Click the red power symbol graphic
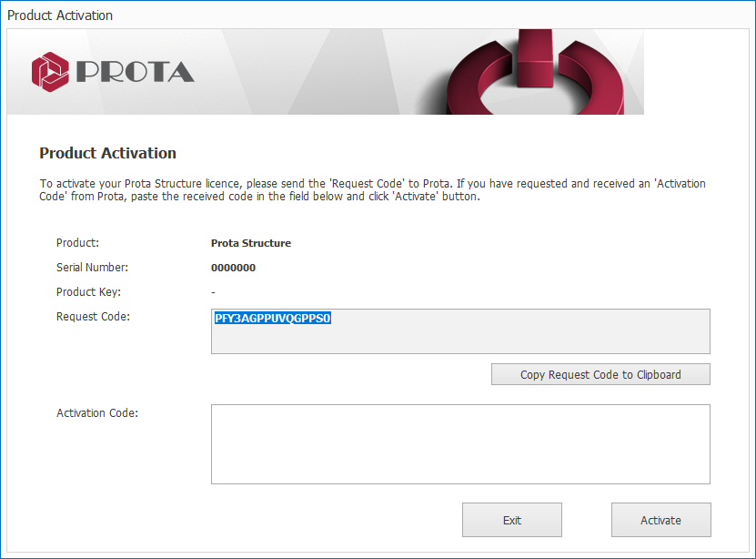Viewport: 756px width, 559px height. point(536,72)
